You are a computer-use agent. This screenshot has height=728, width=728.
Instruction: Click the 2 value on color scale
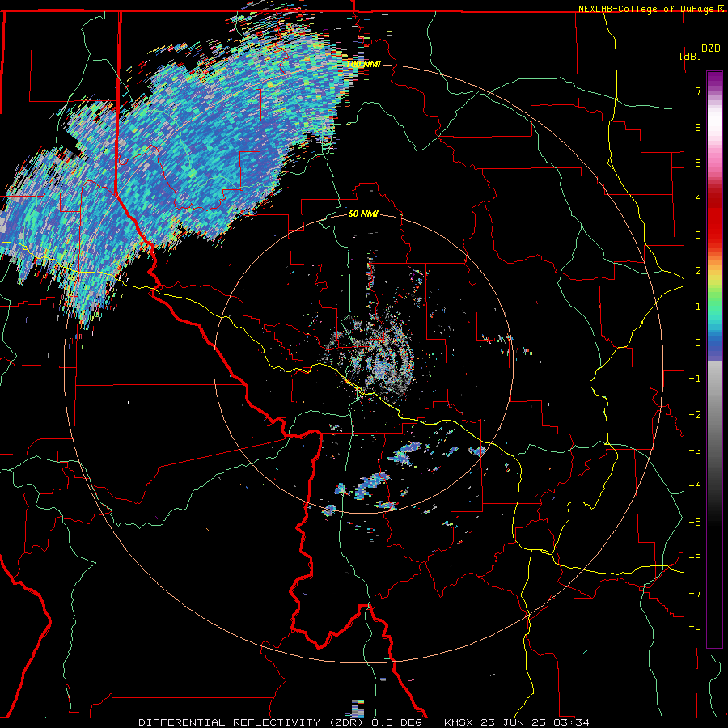[x=698, y=271]
